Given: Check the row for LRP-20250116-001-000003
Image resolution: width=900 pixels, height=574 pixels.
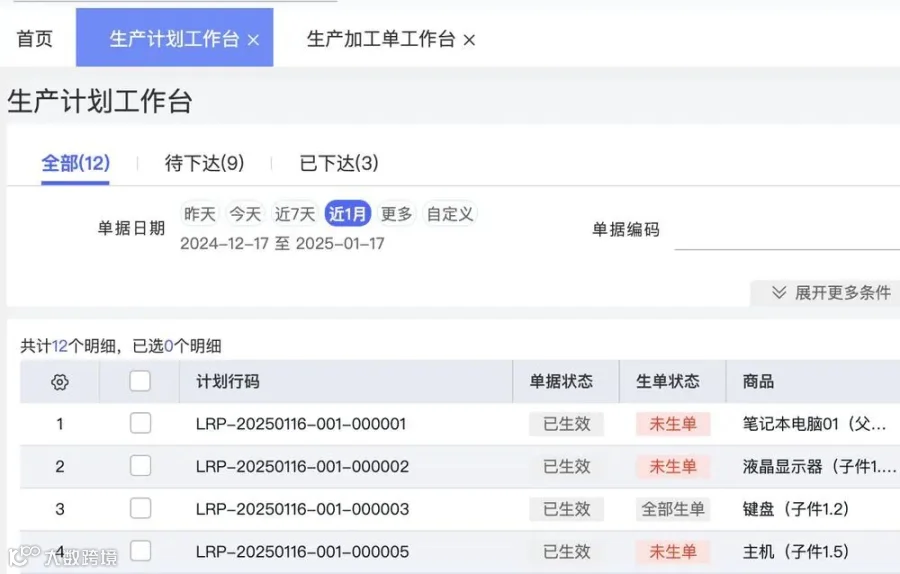Looking at the screenshot, I should click(140, 508).
